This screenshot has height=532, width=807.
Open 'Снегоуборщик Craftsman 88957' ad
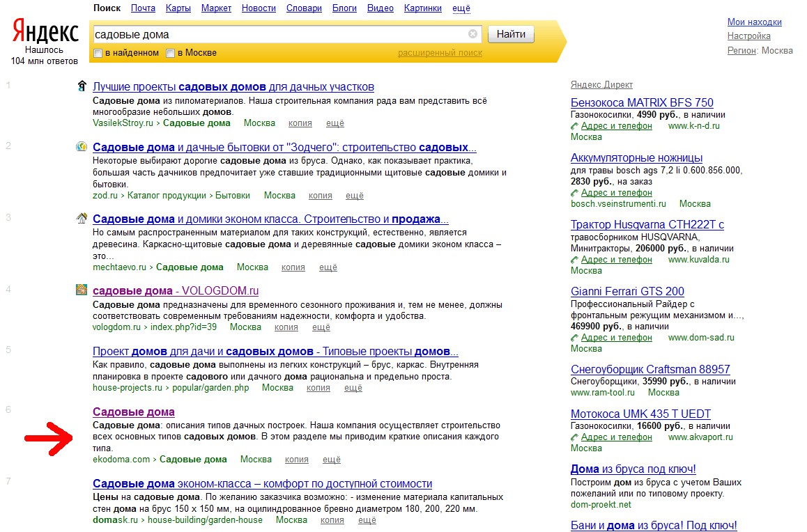point(650,369)
